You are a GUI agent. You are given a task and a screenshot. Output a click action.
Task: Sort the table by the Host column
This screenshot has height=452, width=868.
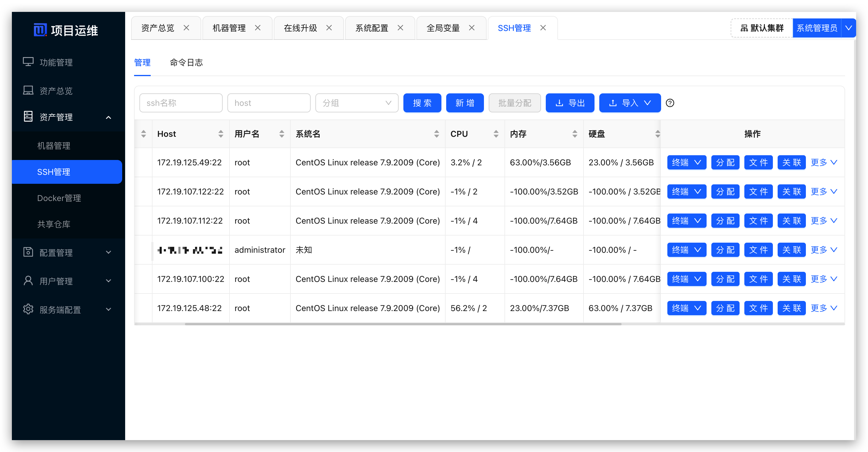(x=221, y=134)
